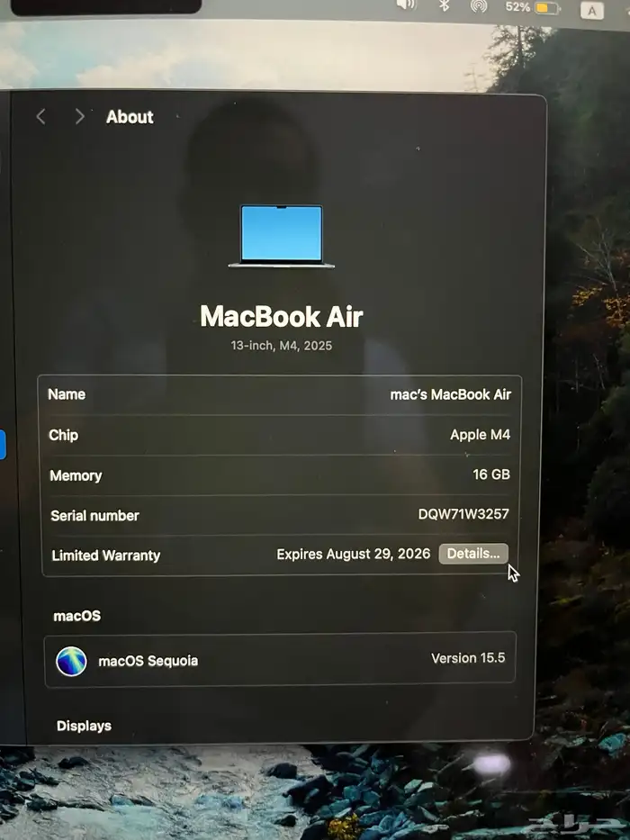Click the AirDrop concentric-circles status icon
The image size is (630, 840).
[479, 6]
